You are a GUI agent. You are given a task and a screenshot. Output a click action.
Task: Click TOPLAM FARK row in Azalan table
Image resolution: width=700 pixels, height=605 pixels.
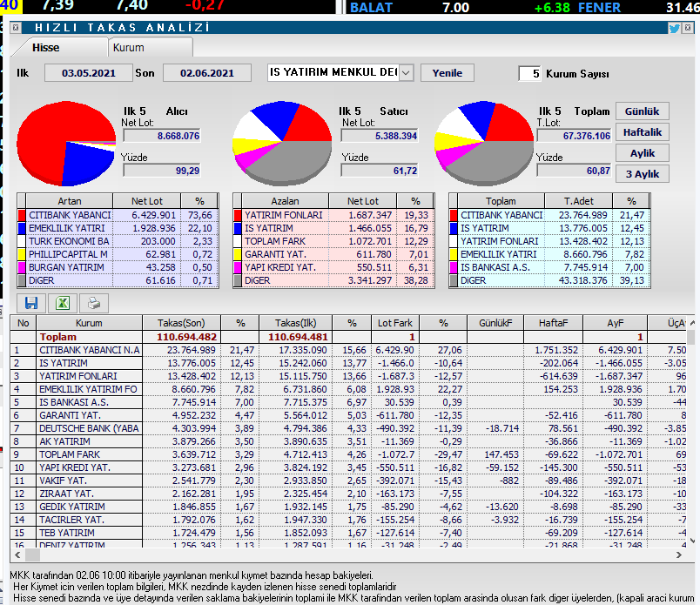pyautogui.click(x=333, y=241)
